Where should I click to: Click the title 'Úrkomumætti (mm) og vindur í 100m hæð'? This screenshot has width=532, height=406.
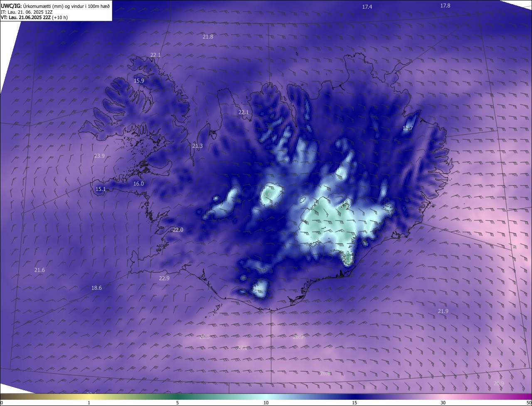click(66, 6)
